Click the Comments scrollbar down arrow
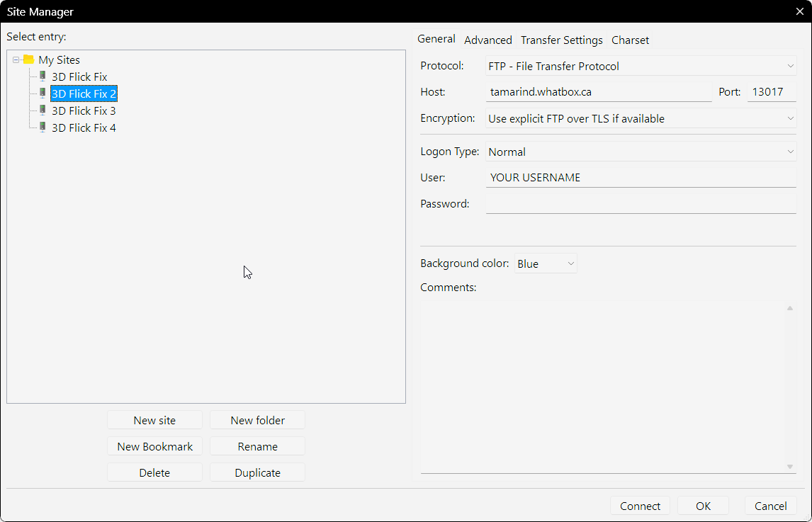Viewport: 812px width, 522px height. (789, 466)
